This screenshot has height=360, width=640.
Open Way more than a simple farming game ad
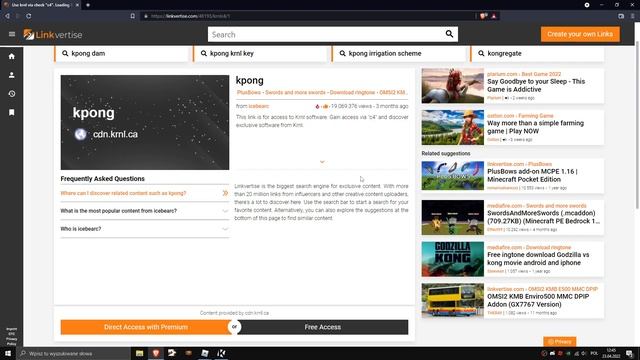click(535, 127)
